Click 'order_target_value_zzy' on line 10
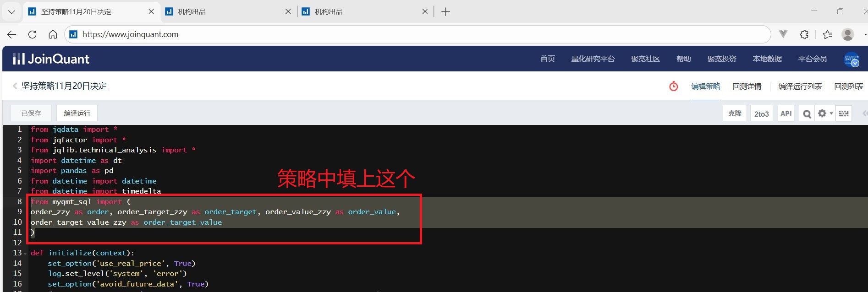The image size is (868, 292). (x=78, y=222)
